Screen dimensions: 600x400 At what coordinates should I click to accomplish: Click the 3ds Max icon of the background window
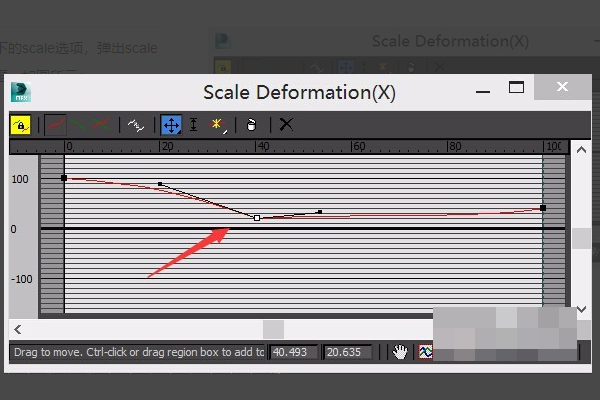coord(223,41)
